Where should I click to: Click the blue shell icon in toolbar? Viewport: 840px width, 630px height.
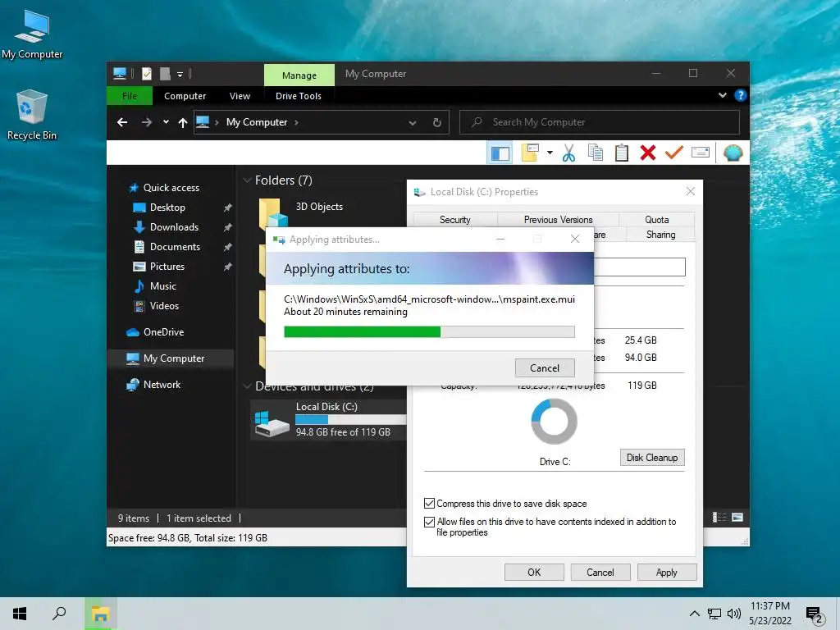(x=733, y=153)
